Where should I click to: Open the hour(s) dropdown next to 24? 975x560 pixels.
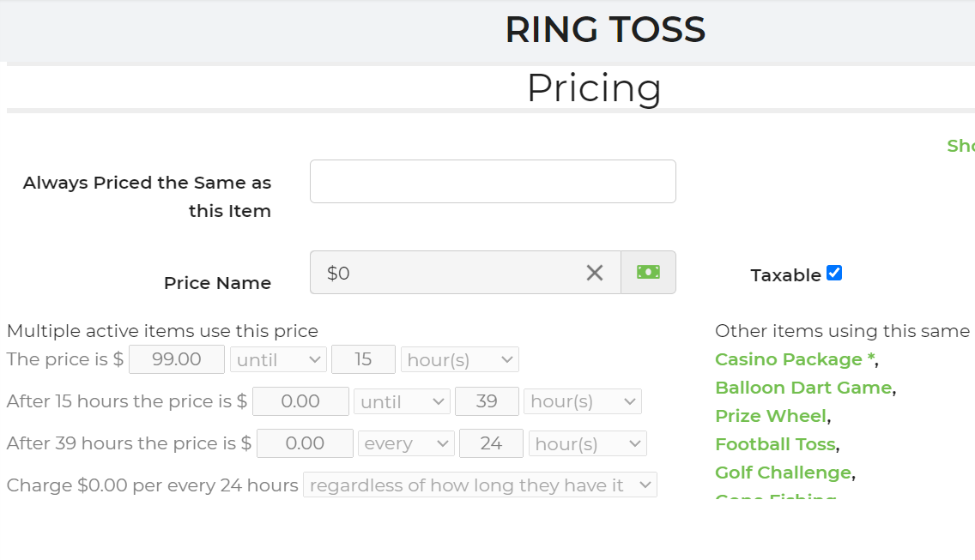pyautogui.click(x=587, y=443)
